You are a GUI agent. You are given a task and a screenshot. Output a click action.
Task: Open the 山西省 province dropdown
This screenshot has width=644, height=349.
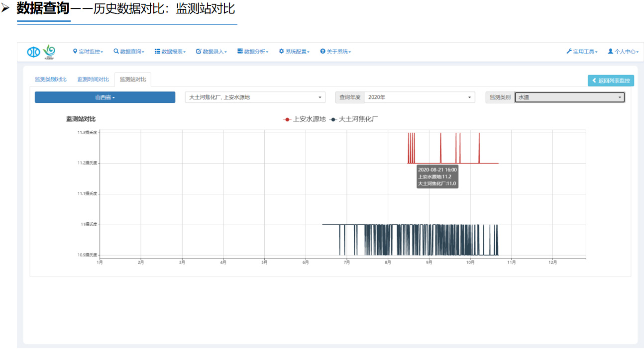pyautogui.click(x=105, y=97)
